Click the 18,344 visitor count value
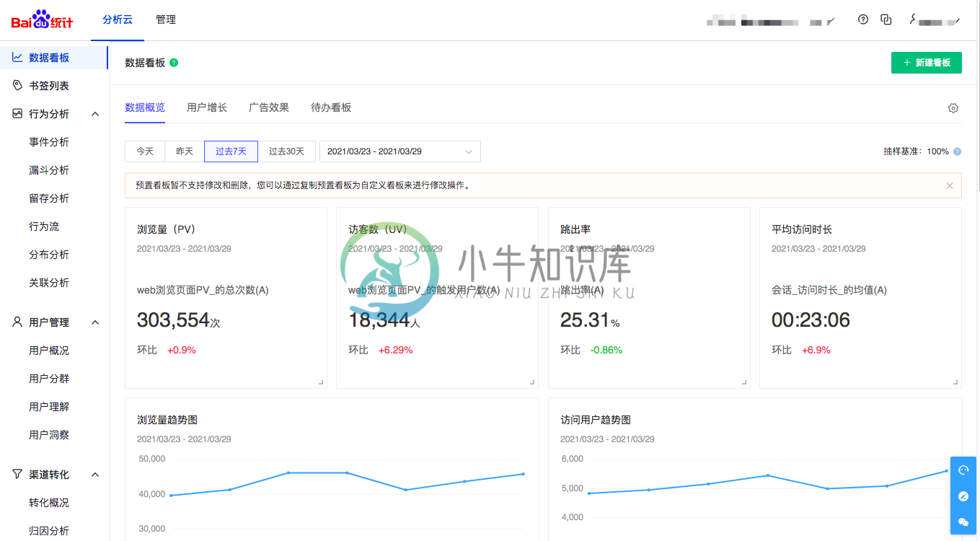The image size is (980, 541). pyautogui.click(x=379, y=320)
